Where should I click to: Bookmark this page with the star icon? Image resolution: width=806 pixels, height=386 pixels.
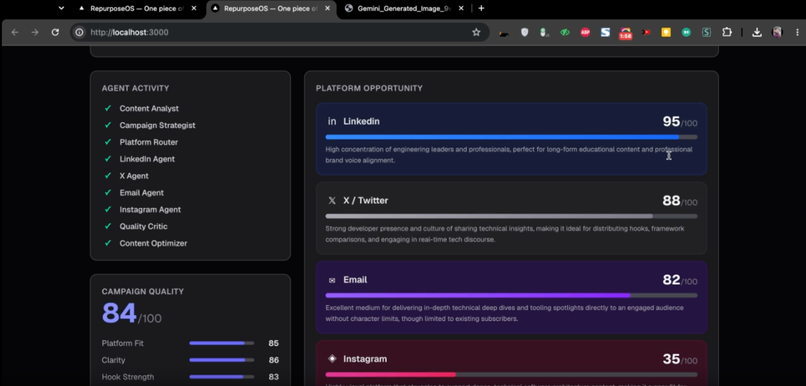tap(476, 32)
